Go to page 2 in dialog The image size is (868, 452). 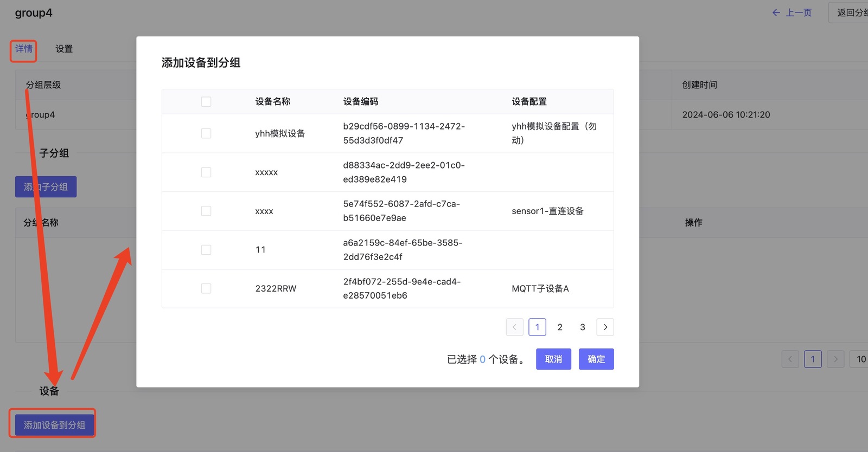coord(560,327)
